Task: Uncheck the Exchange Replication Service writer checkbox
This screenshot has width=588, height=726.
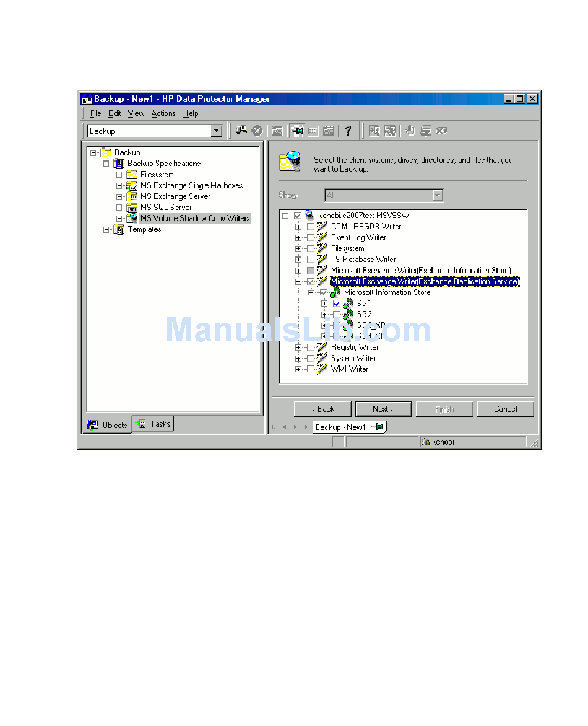Action: click(311, 281)
